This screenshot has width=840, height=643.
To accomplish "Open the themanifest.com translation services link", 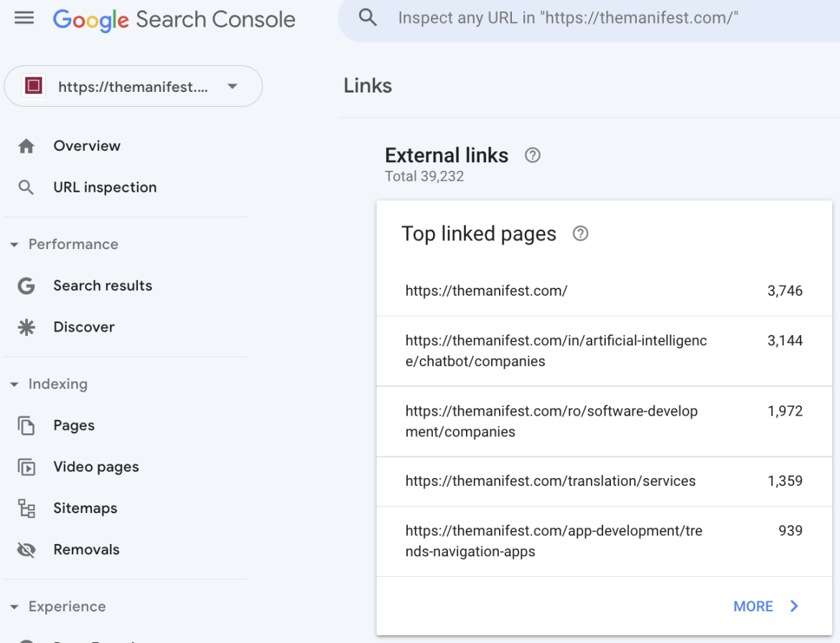I will [x=550, y=481].
